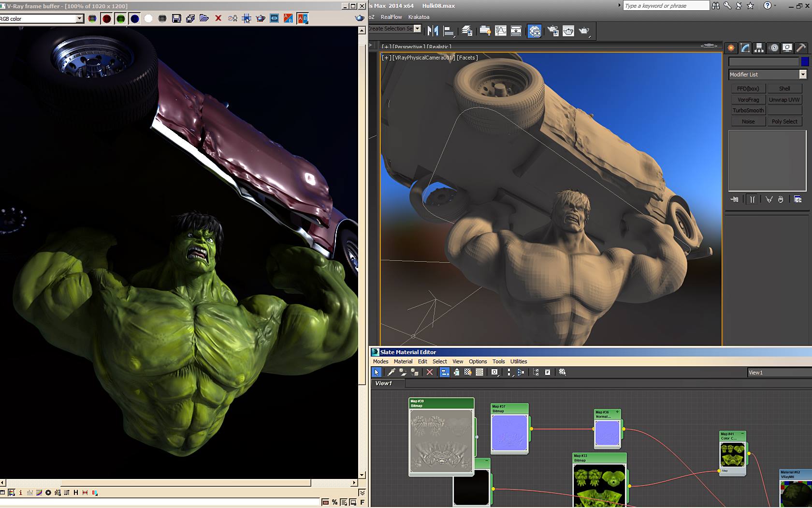Open the Facets shading viewport menu
This screenshot has height=508, width=812.
point(467,58)
